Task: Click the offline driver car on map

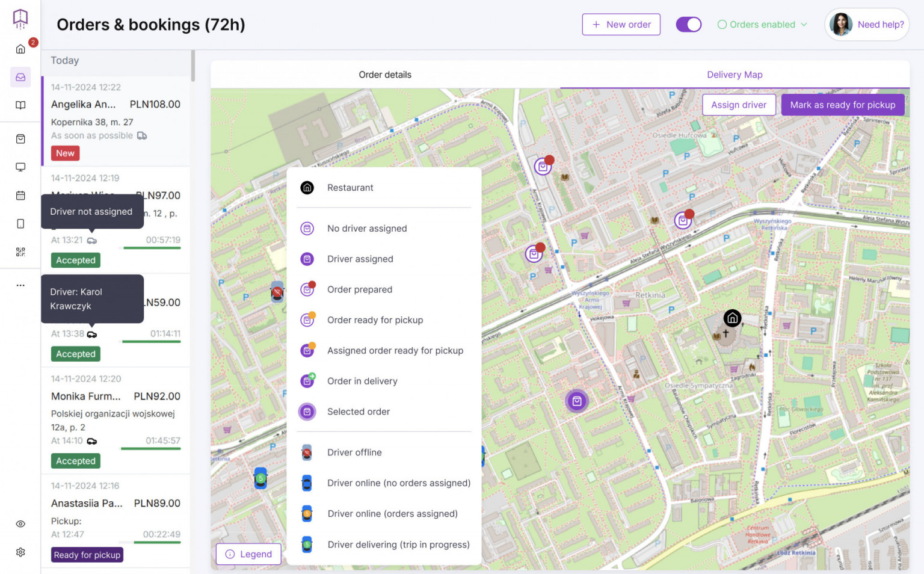Action: 277,292
